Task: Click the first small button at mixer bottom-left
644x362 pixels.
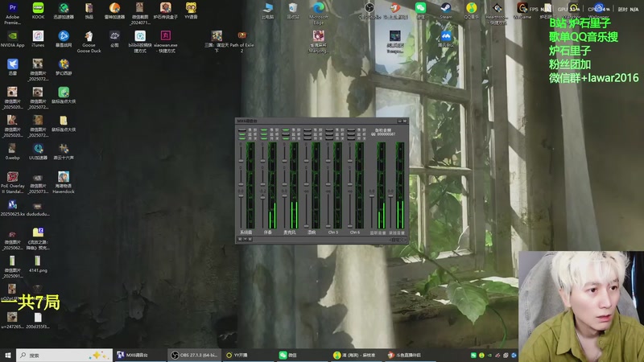Action: pos(240,239)
